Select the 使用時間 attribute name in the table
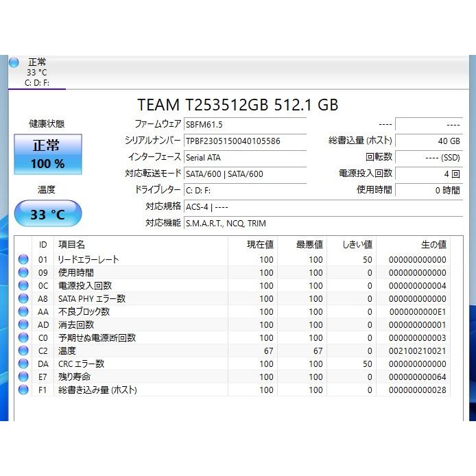Image resolution: width=476 pixels, height=476 pixels. (76, 272)
